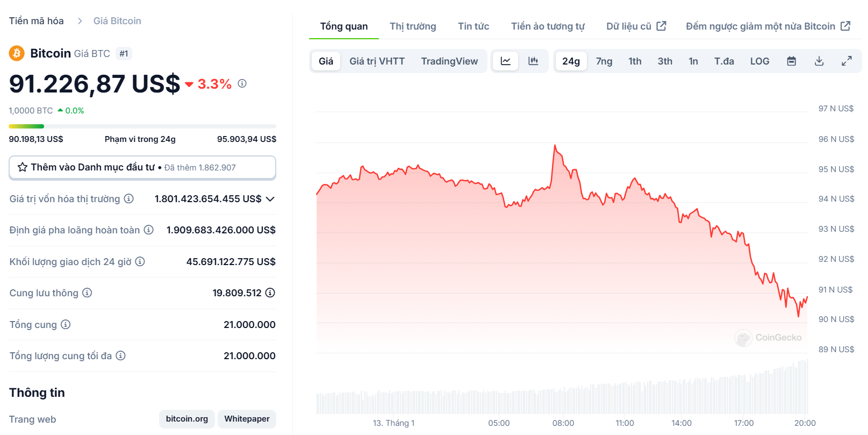Click the 1.909.683.426.000 US$ valuation value
The width and height of the screenshot is (868, 435).
pos(221,230)
